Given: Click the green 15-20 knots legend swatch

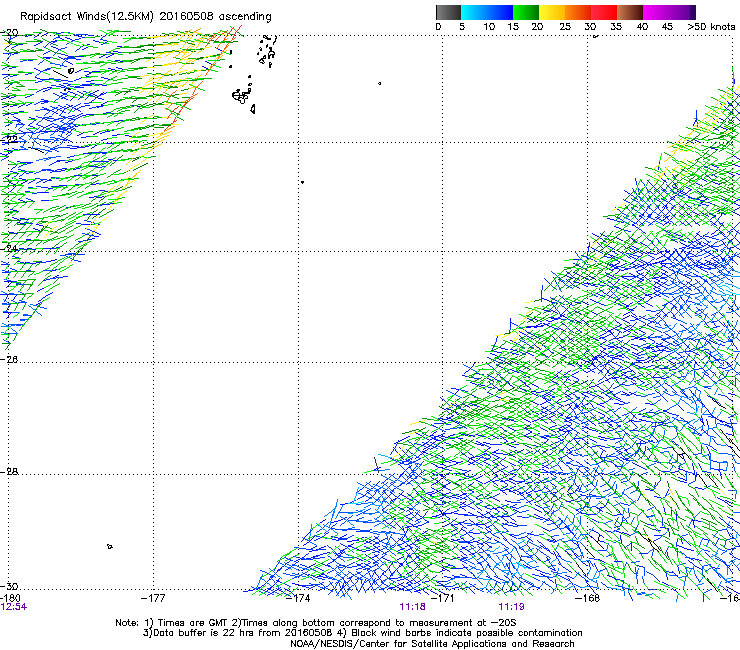Looking at the screenshot, I should point(526,12).
